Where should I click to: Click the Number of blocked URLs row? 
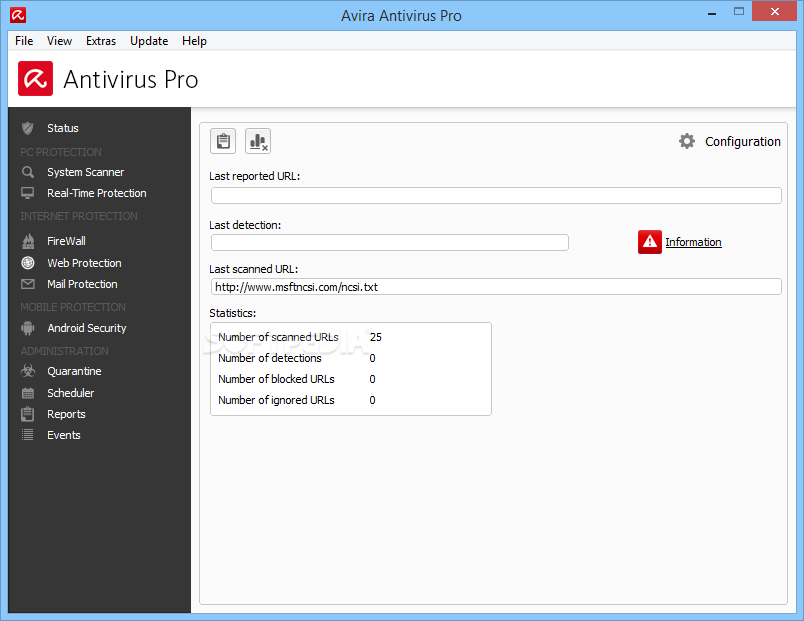(x=297, y=379)
